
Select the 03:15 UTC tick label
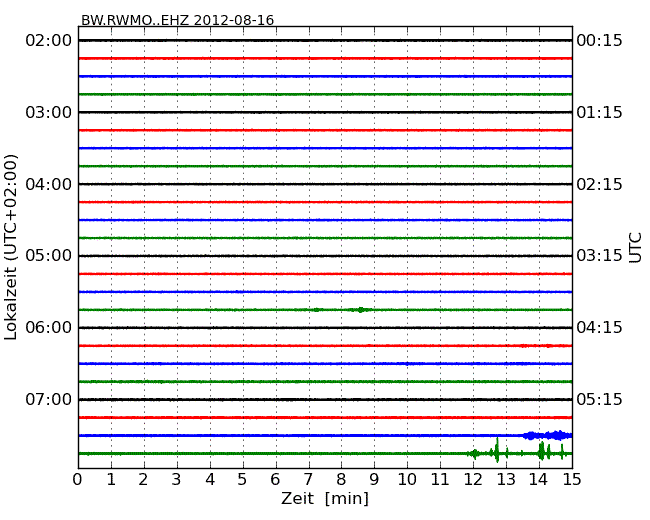click(x=599, y=256)
